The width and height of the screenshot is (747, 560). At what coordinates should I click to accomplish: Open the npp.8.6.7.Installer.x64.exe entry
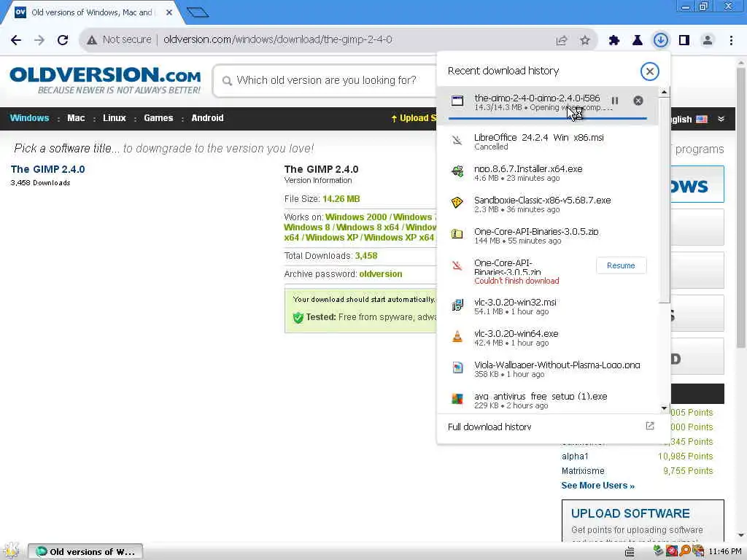[x=547, y=173]
